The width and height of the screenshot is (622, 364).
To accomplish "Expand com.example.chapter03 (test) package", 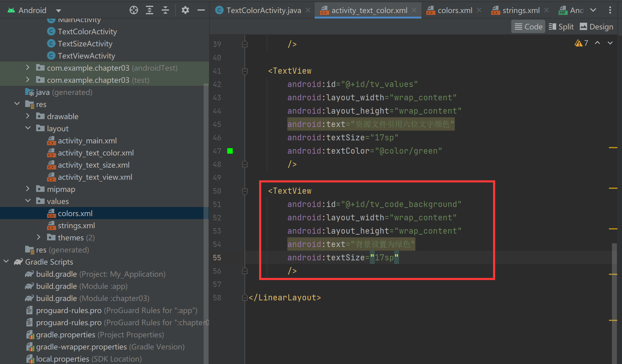I will (x=28, y=80).
